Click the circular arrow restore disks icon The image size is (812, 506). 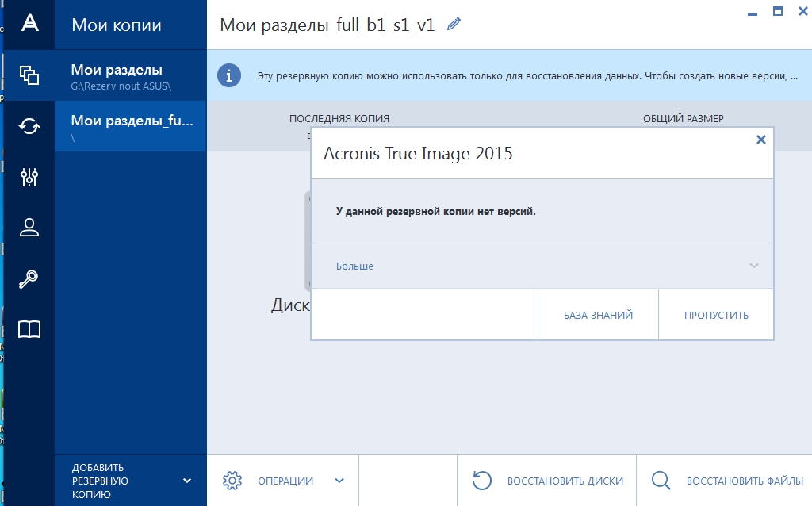tap(482, 481)
